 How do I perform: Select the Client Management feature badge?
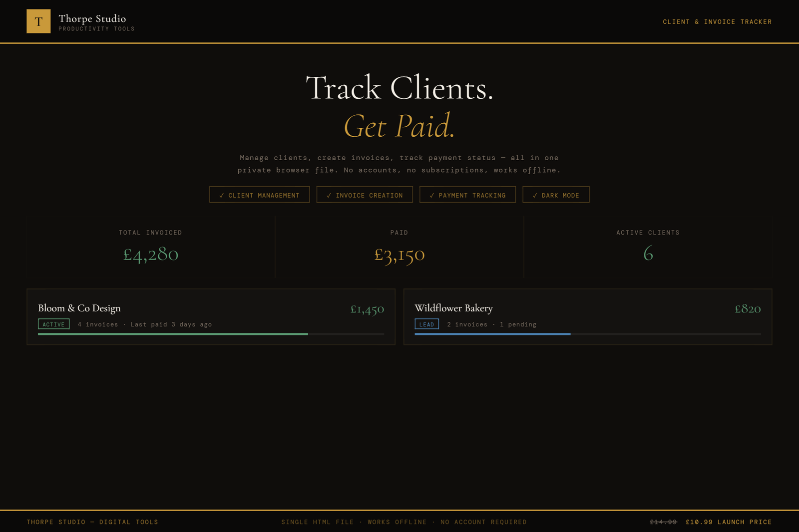[x=259, y=195]
